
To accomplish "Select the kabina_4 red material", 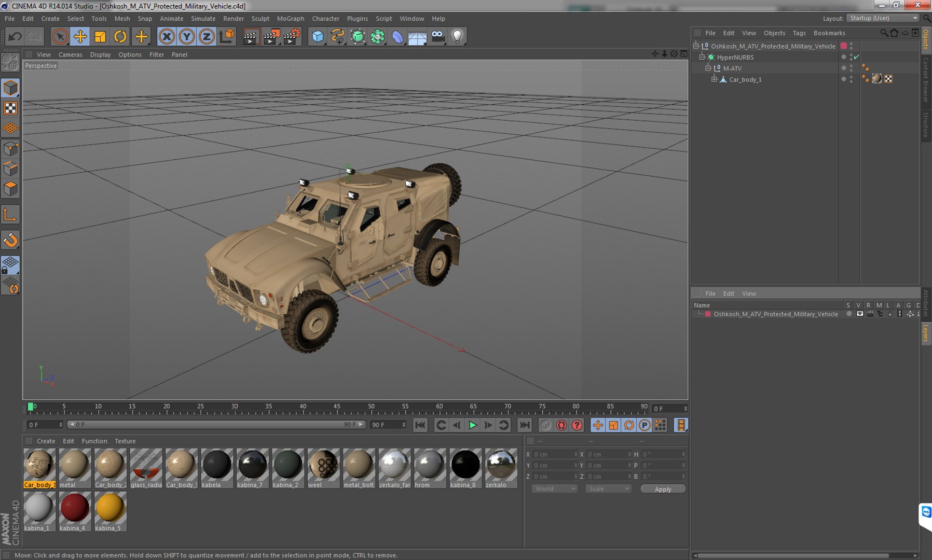I will coord(75,512).
